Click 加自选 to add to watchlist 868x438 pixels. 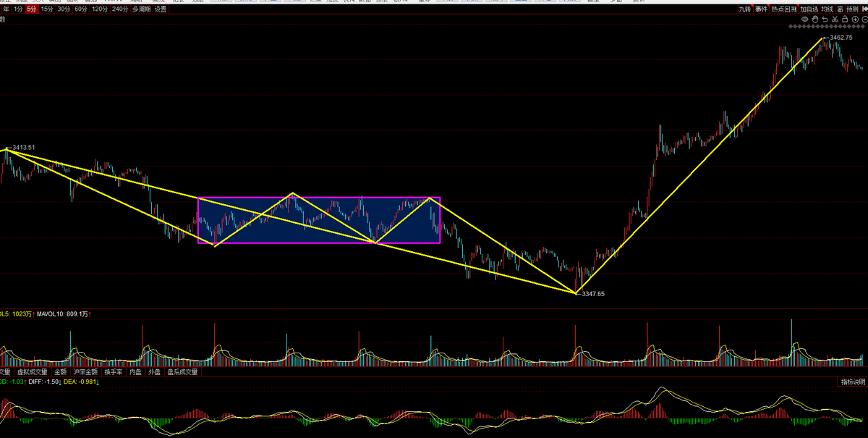(x=809, y=9)
